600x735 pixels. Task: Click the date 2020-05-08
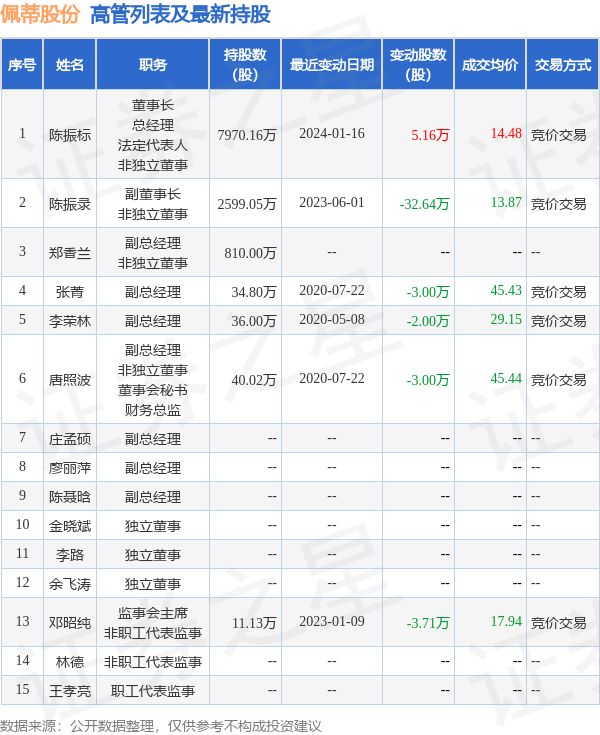[x=332, y=320]
